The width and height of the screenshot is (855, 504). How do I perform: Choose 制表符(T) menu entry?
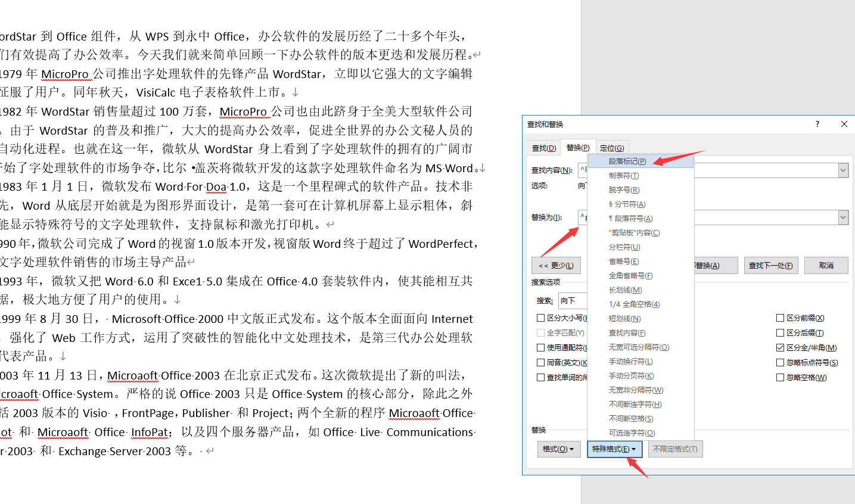(x=641, y=176)
